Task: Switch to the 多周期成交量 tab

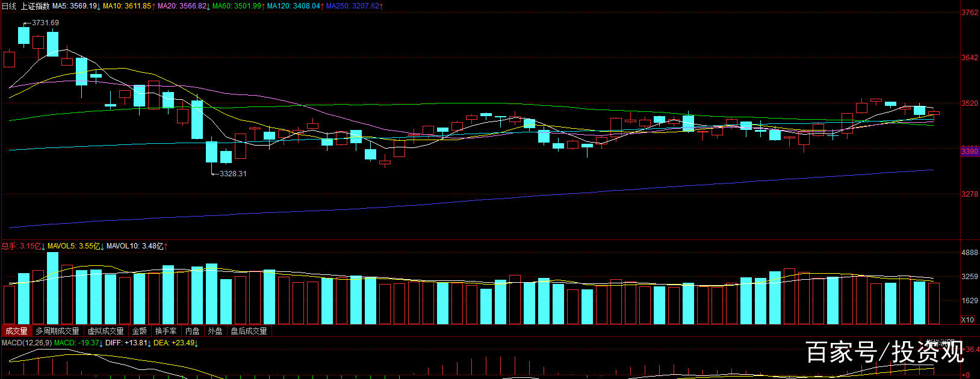Action: click(x=57, y=331)
